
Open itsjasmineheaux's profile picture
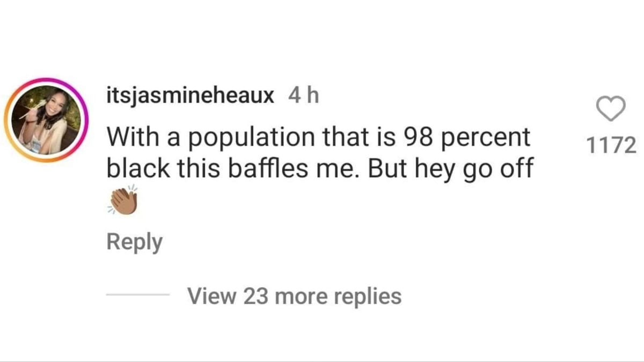(x=46, y=123)
